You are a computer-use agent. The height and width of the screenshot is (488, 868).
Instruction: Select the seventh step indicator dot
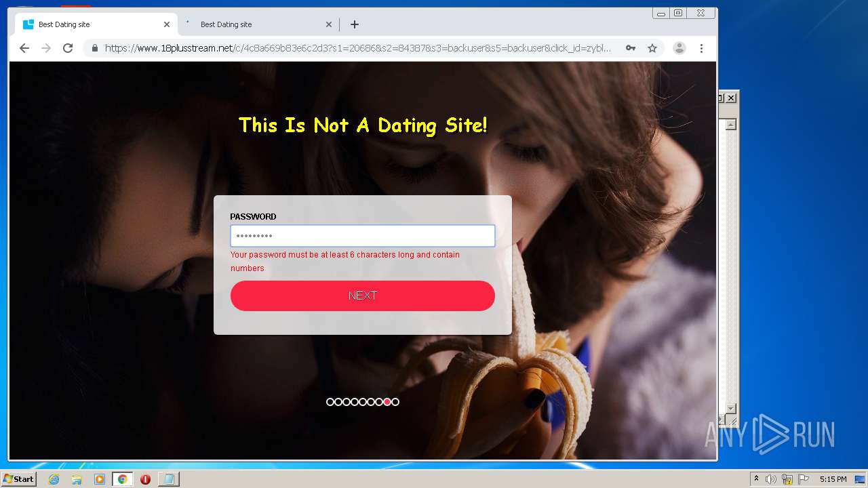pos(379,402)
